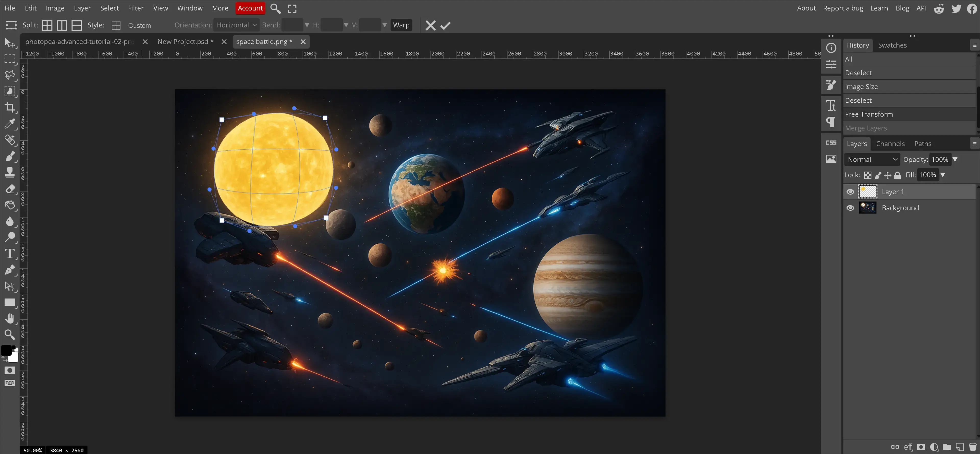Select the Free Transform history state

[x=909, y=114]
